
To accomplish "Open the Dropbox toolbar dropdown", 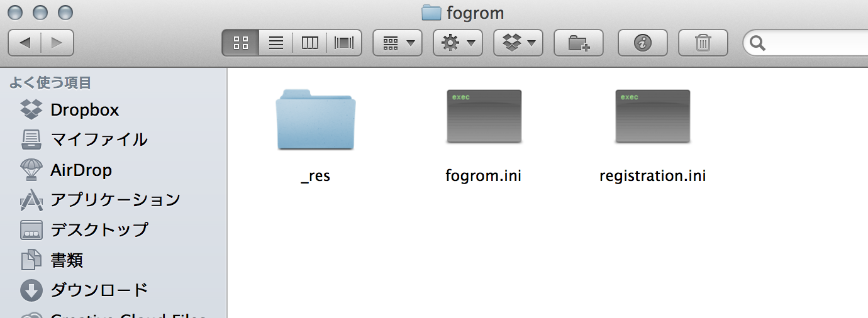I will pyautogui.click(x=518, y=43).
